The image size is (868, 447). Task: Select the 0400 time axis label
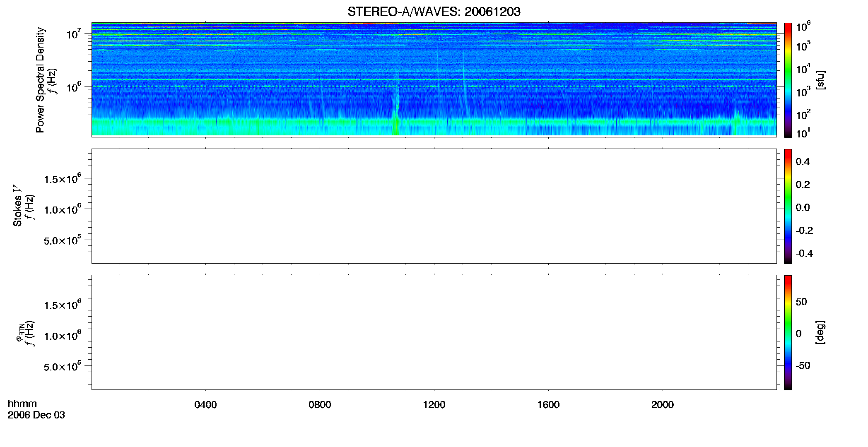(x=205, y=405)
